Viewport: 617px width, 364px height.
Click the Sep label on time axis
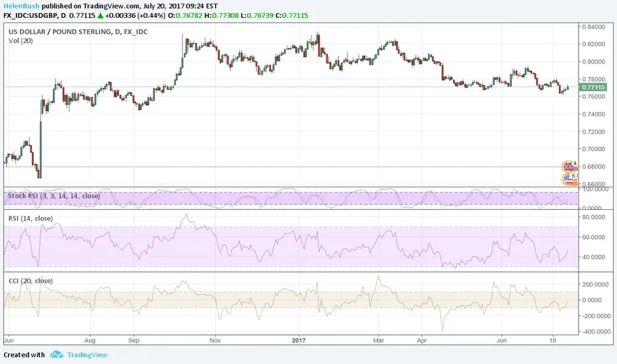click(134, 340)
